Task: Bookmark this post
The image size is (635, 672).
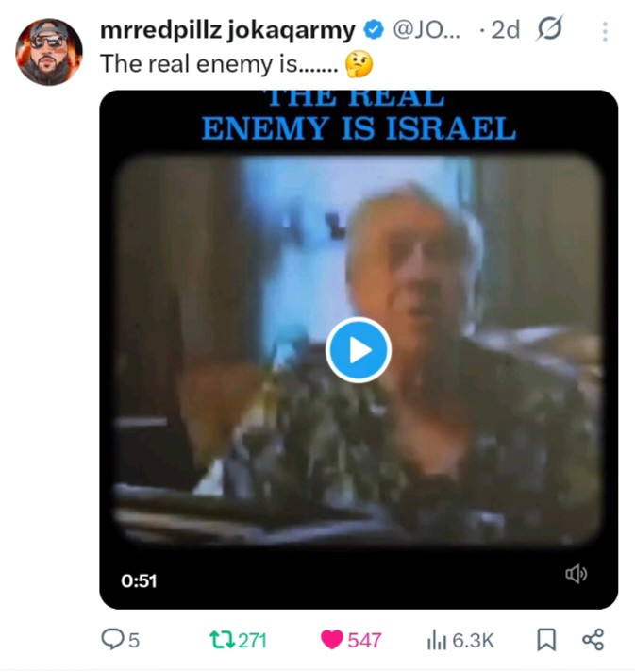Action: coord(546,640)
